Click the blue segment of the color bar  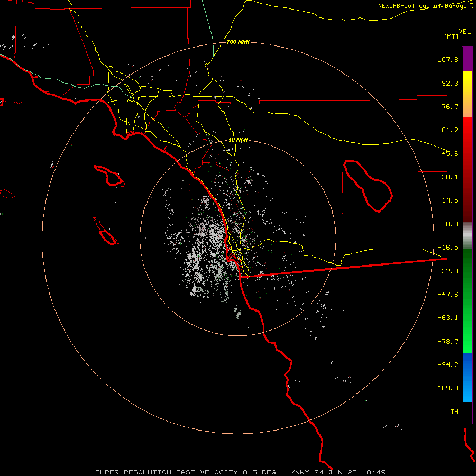(467, 377)
